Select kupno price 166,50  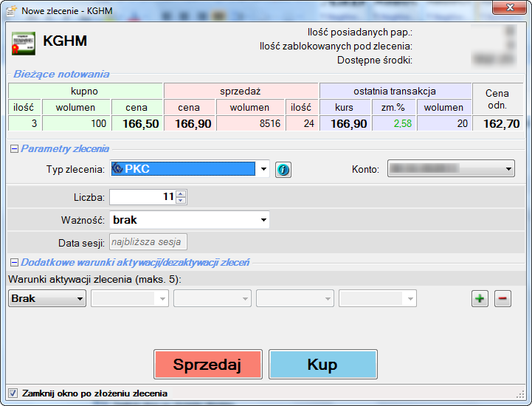137,123
